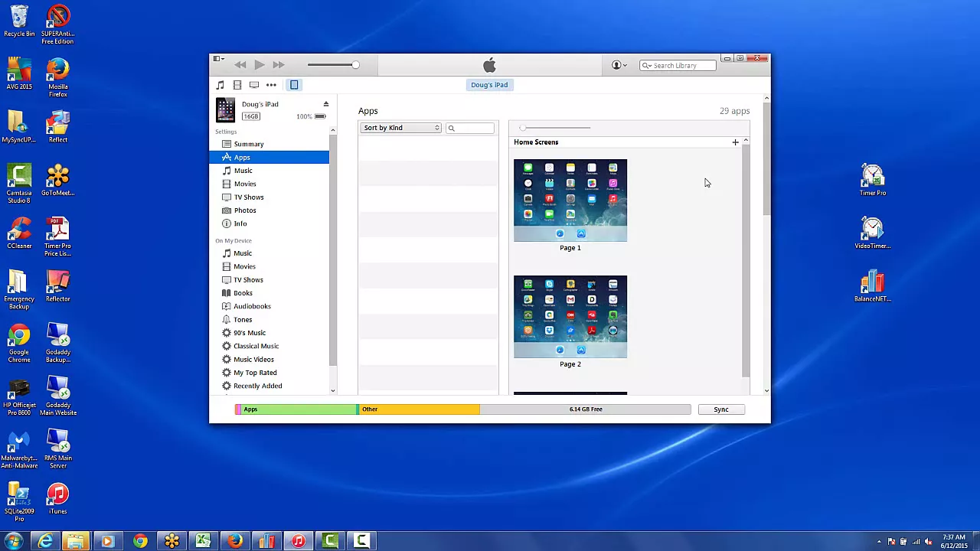Click the iPad device thumbnail in sidebar
The height and width of the screenshot is (551, 980).
pyautogui.click(x=225, y=109)
